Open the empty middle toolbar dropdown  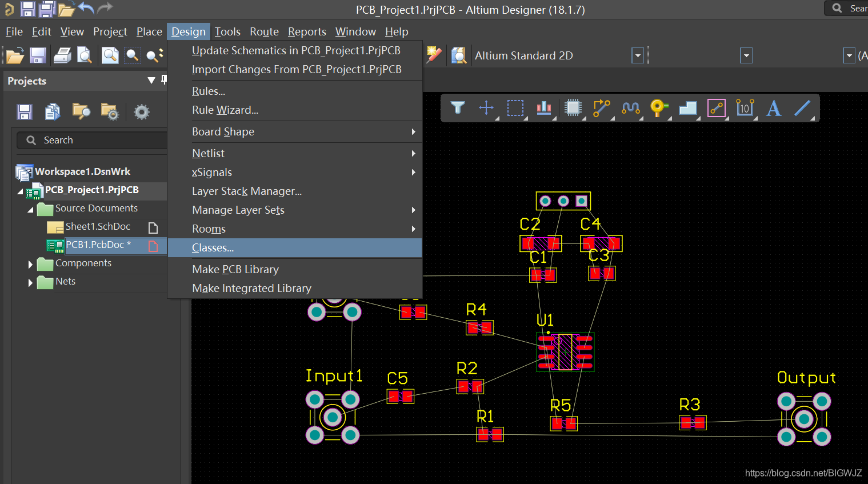pos(746,55)
